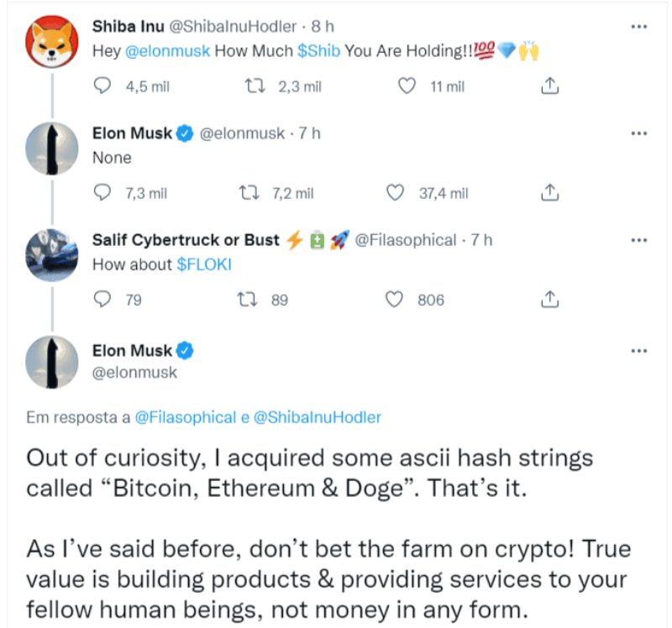Click the verified badge on Elon's bottom tweet

[183, 350]
